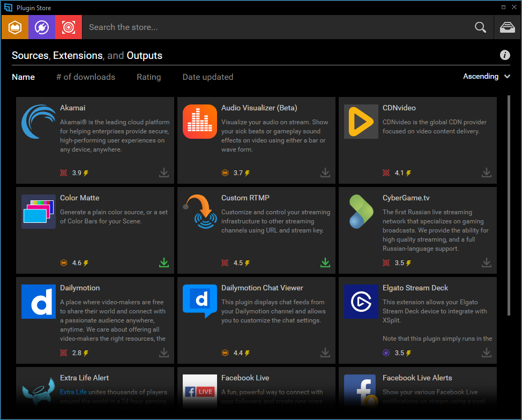Screen dimensions: 522x420
Task: Download the Dailymotion plugin
Action: [164, 352]
